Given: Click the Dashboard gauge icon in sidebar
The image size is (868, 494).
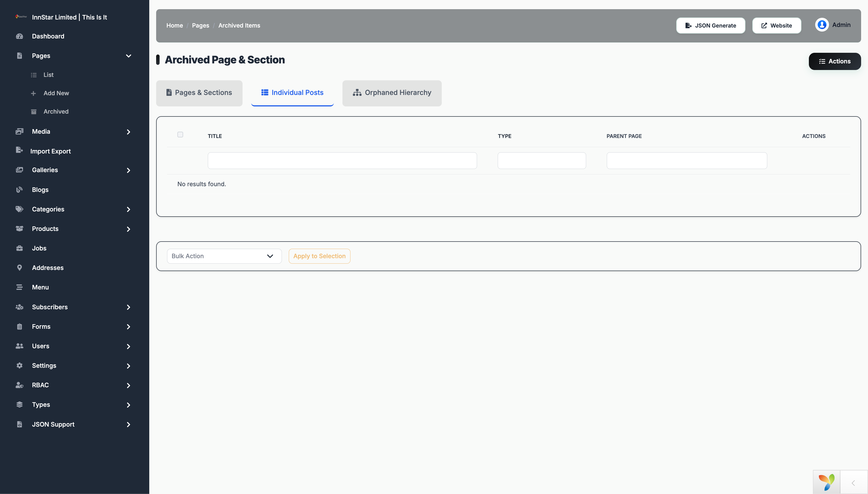Looking at the screenshot, I should (19, 36).
